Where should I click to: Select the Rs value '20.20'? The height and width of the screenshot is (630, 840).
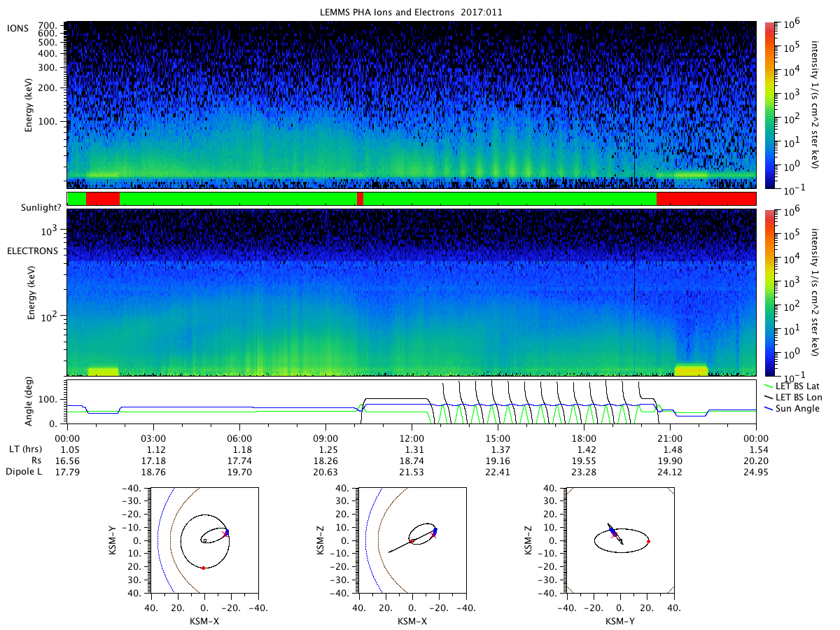758,461
